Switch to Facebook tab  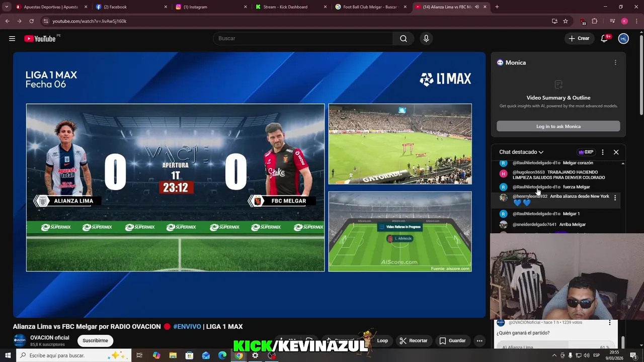(131, 7)
